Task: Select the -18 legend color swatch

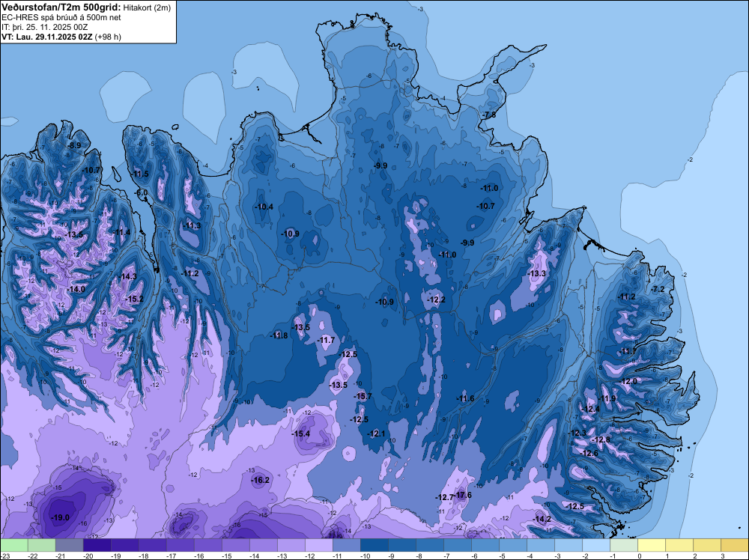Action: (x=153, y=545)
